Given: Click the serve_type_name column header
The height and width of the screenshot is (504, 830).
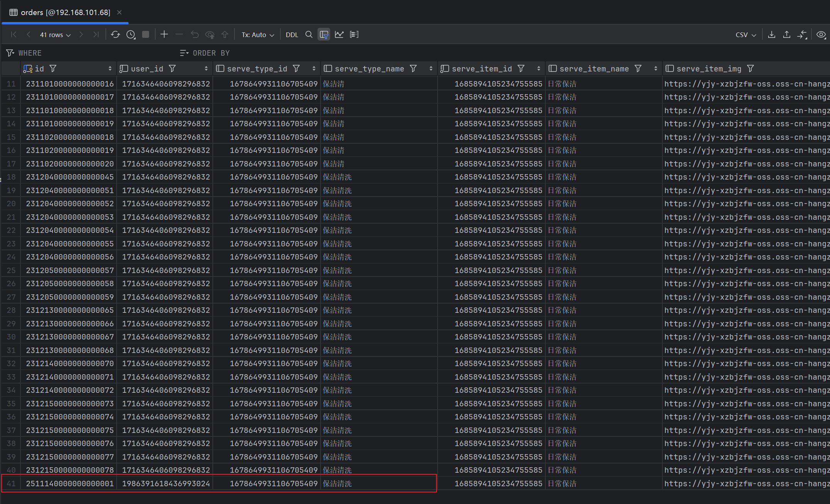Looking at the screenshot, I should 369,69.
